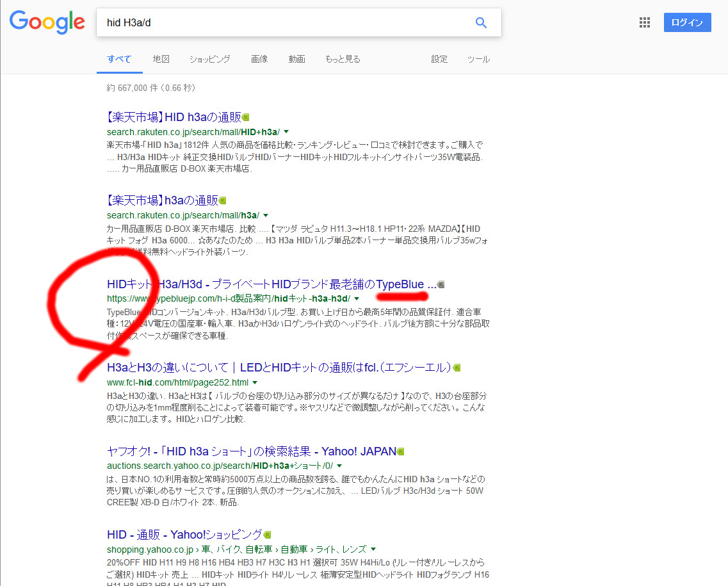
Task: Open HID - 通販 - Yahoo!ショッピング result
Action: pyautogui.click(x=185, y=535)
